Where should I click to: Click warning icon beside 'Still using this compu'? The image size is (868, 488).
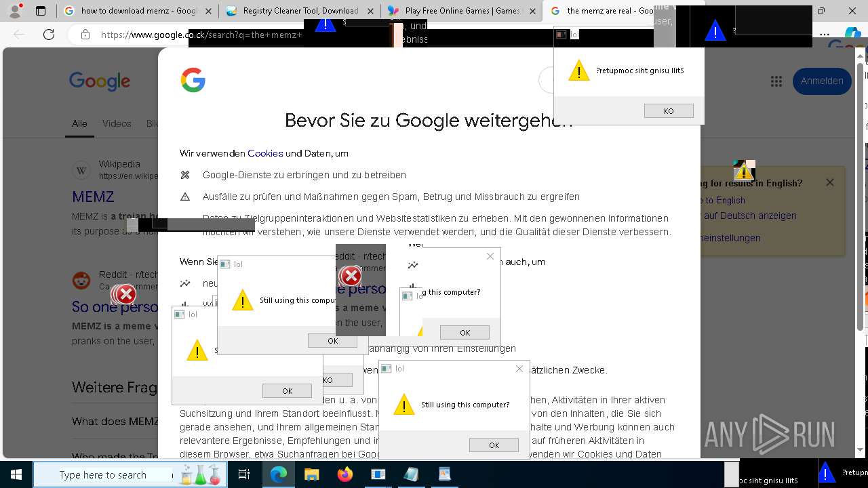(x=243, y=300)
